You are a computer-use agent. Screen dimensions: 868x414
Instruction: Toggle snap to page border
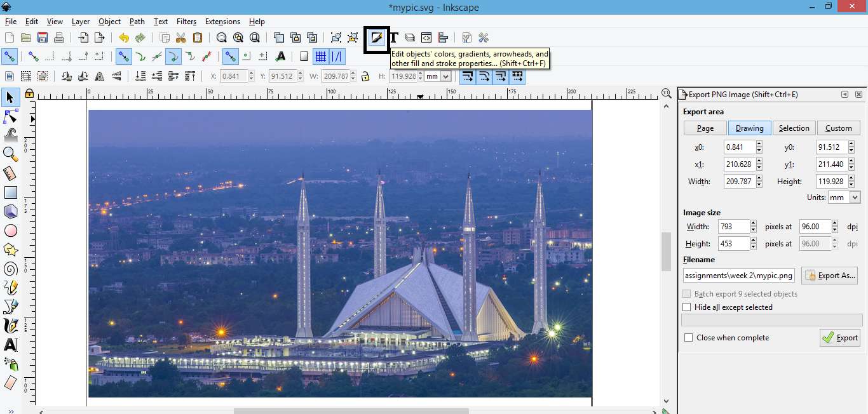coord(304,57)
